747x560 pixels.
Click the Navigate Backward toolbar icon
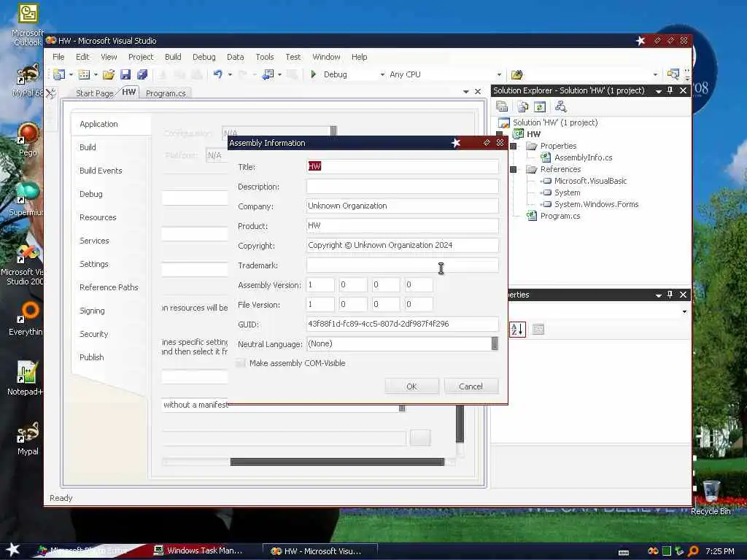(268, 74)
